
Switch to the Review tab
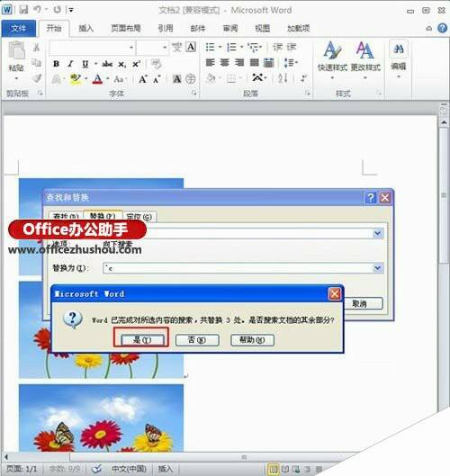coord(230,29)
